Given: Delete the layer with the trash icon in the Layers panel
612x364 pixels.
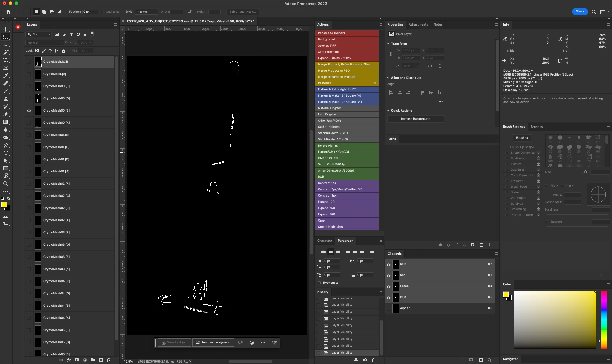Looking at the screenshot, I should (x=109, y=360).
